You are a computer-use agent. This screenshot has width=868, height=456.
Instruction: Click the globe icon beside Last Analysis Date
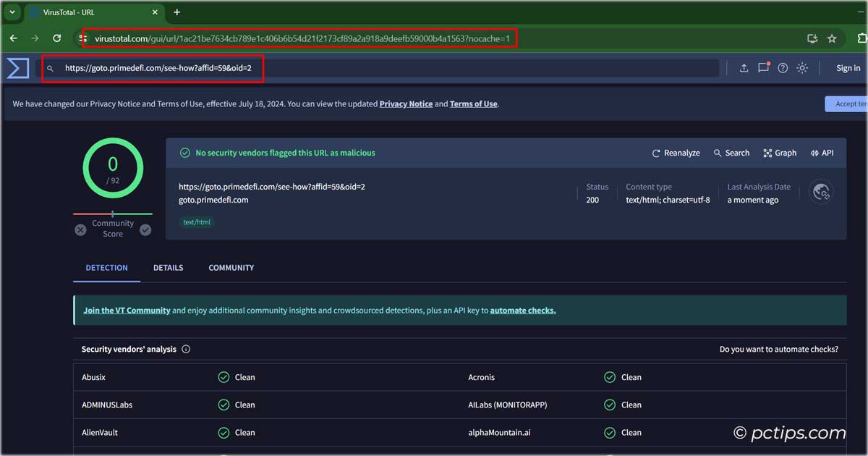click(x=820, y=192)
